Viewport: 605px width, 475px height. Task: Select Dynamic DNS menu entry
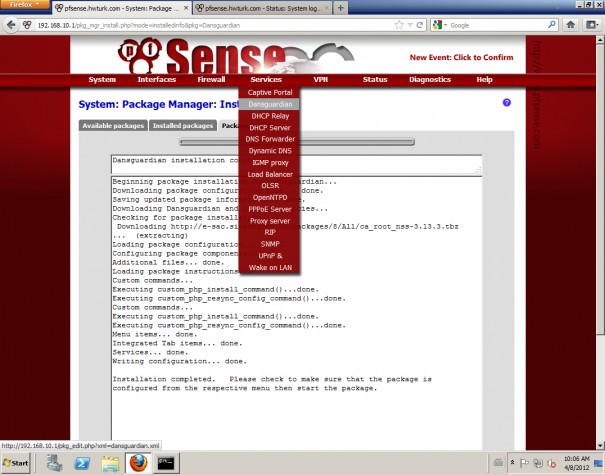point(270,151)
